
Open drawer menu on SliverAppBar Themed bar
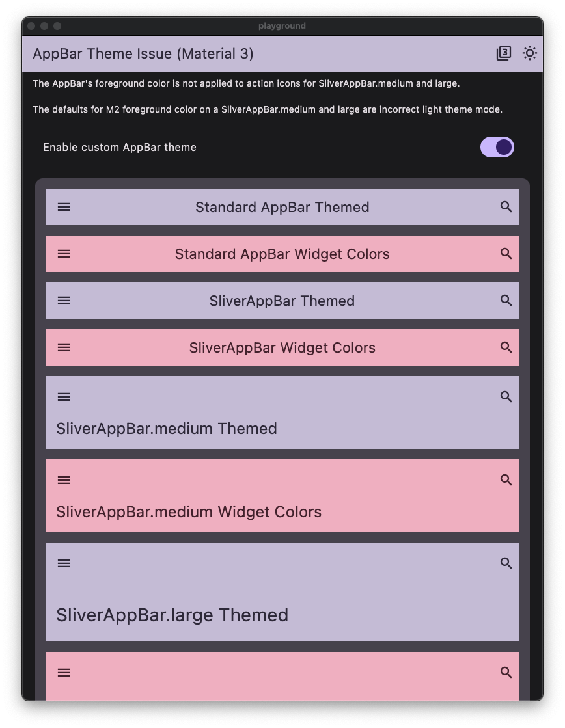(63, 301)
